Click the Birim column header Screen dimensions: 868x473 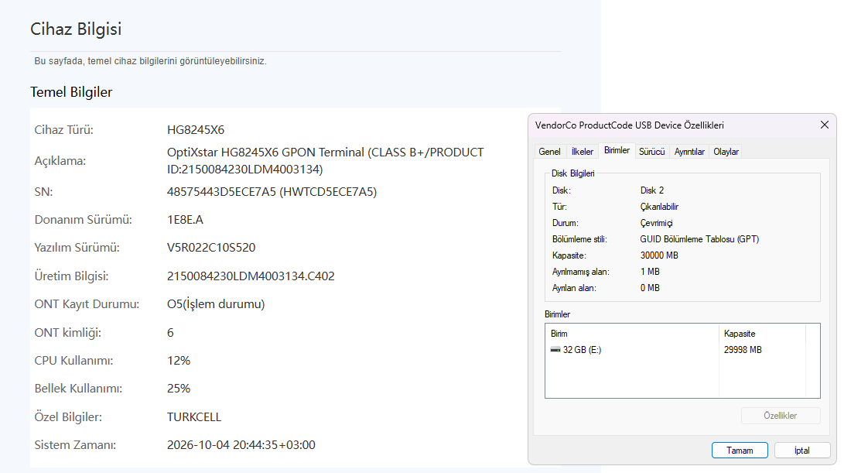click(x=559, y=334)
